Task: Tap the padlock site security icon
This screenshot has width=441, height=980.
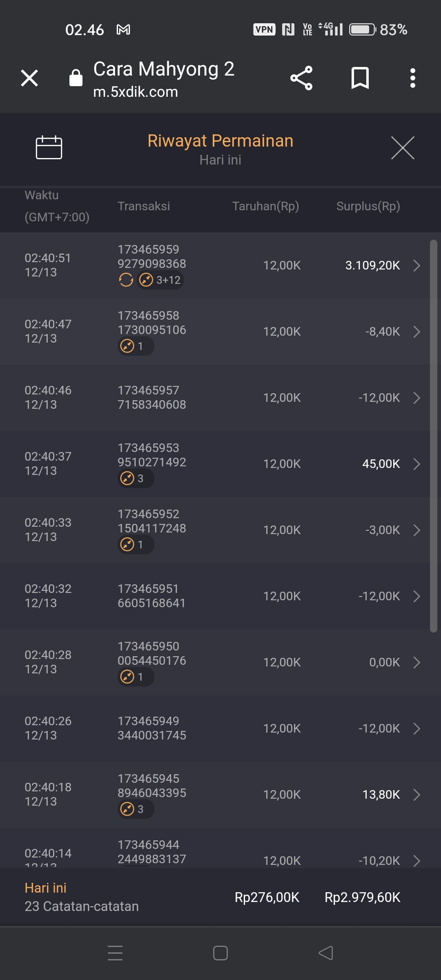Action: click(76, 78)
